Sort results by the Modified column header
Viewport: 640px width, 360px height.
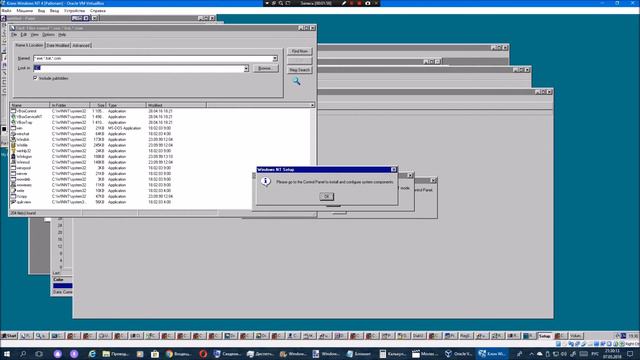tap(176, 105)
